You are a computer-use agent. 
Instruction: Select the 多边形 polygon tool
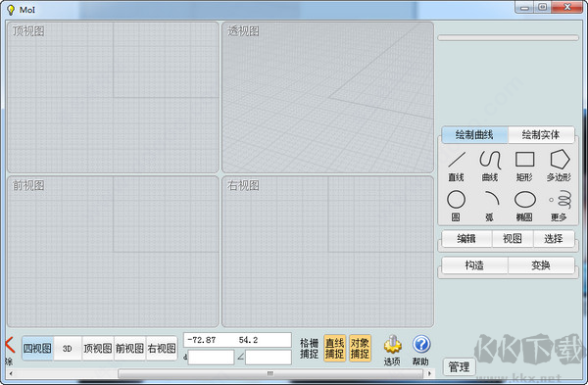(x=560, y=166)
